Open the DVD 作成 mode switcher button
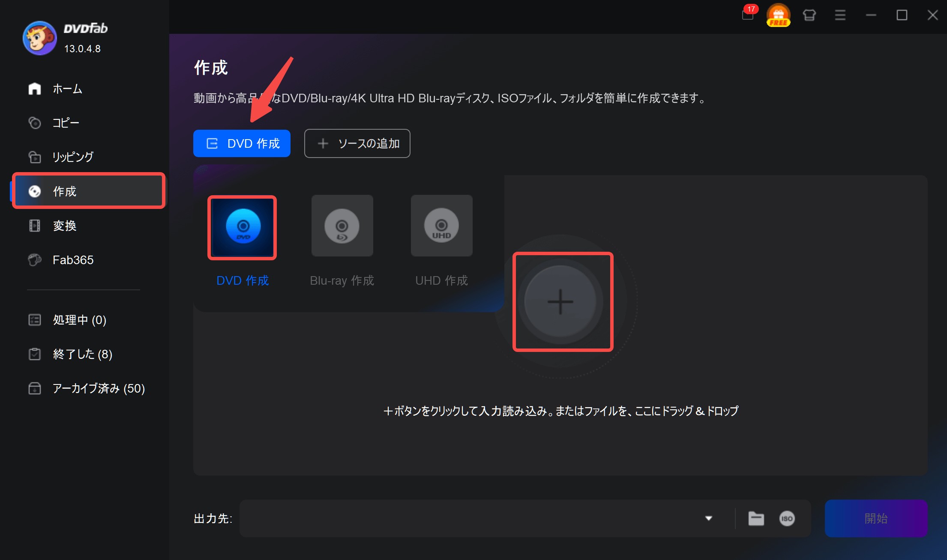This screenshot has height=560, width=947. tap(242, 143)
